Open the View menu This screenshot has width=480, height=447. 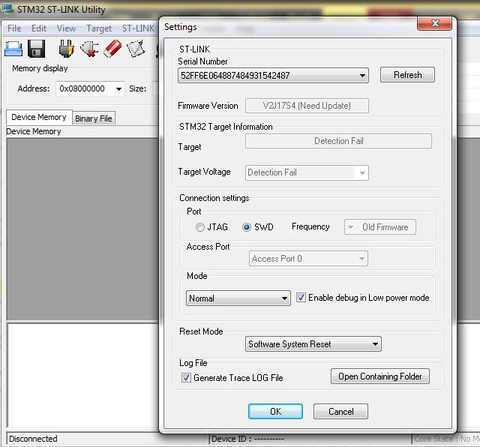66,29
